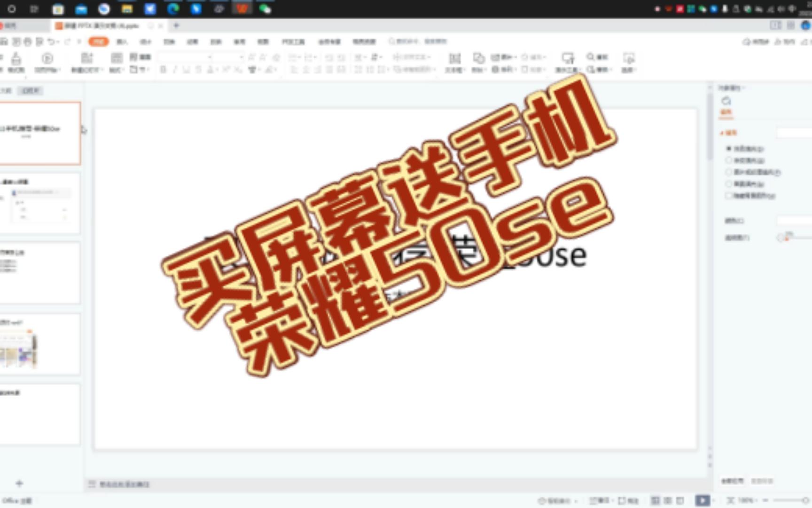This screenshot has height=508, width=812.
Task: Click the subscript icon
Action: [238, 70]
